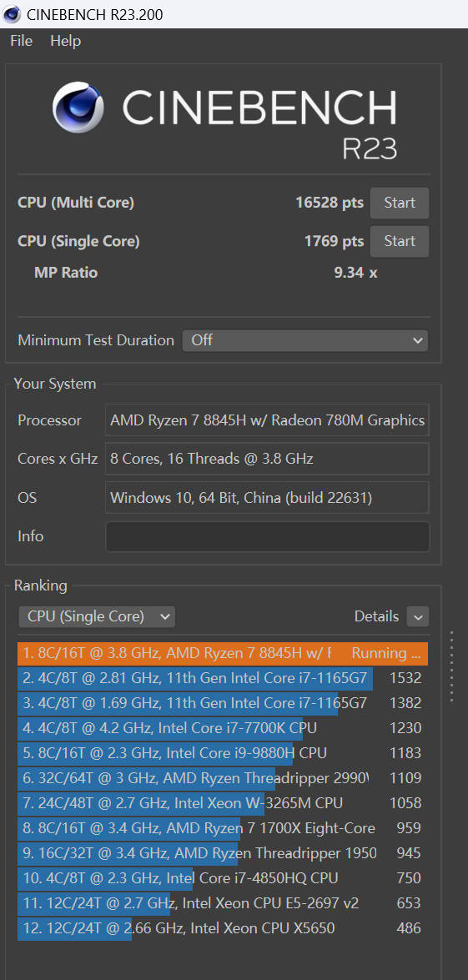Viewport: 468px width, 980px height.
Task: Open Minimum Test Duration dropdown
Action: (305, 340)
